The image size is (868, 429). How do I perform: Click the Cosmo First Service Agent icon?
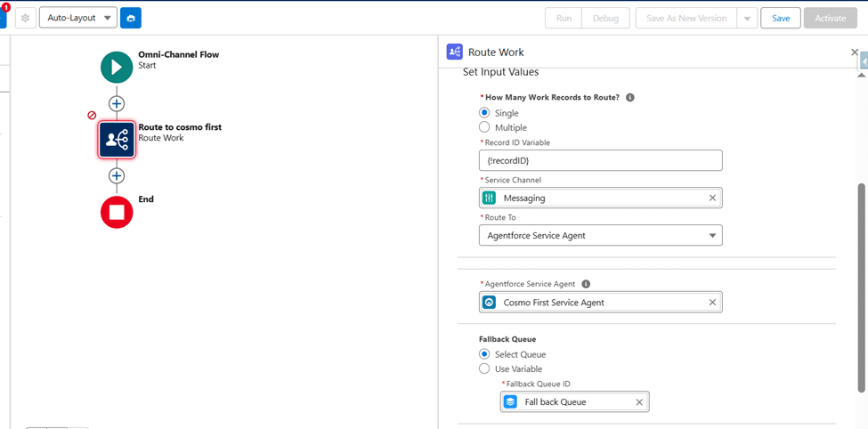coord(490,303)
